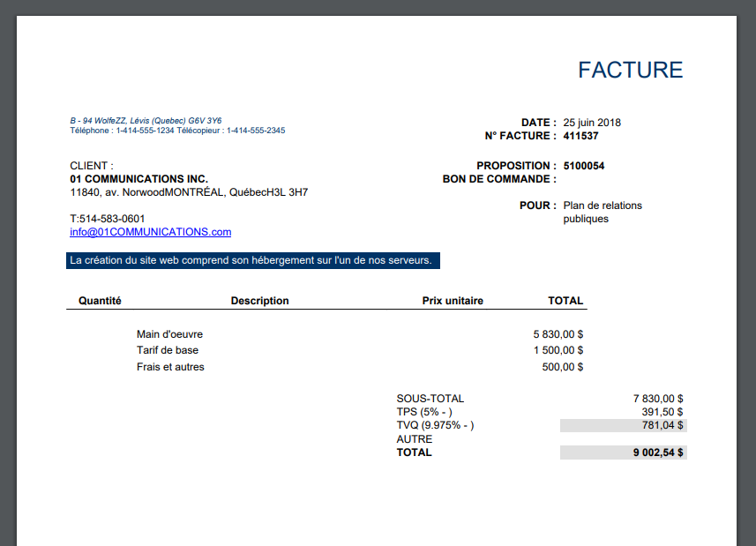Click the TPS amount 391,50 $
This screenshot has height=546, width=756.
click(662, 412)
